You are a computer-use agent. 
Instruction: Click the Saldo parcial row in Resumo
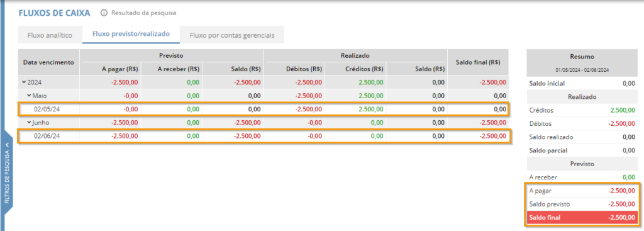582,150
